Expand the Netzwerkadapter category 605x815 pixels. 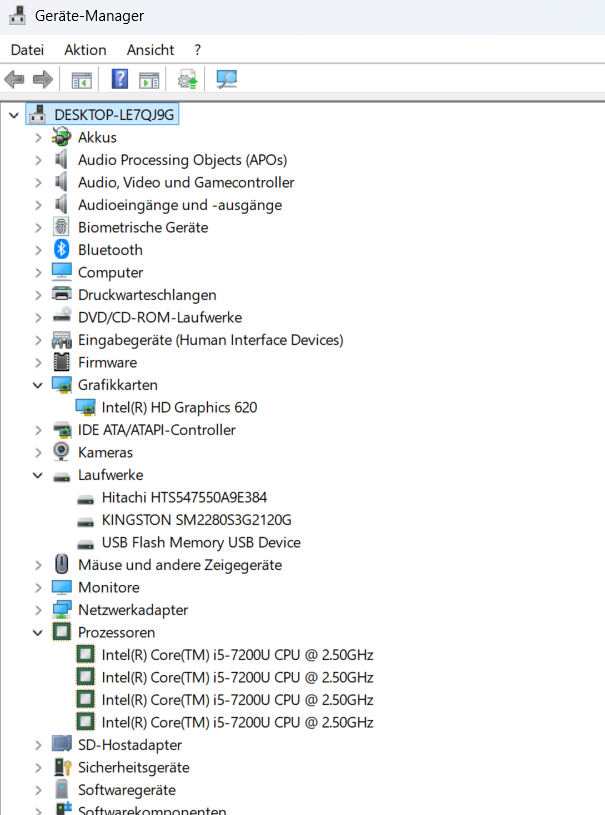(38, 610)
